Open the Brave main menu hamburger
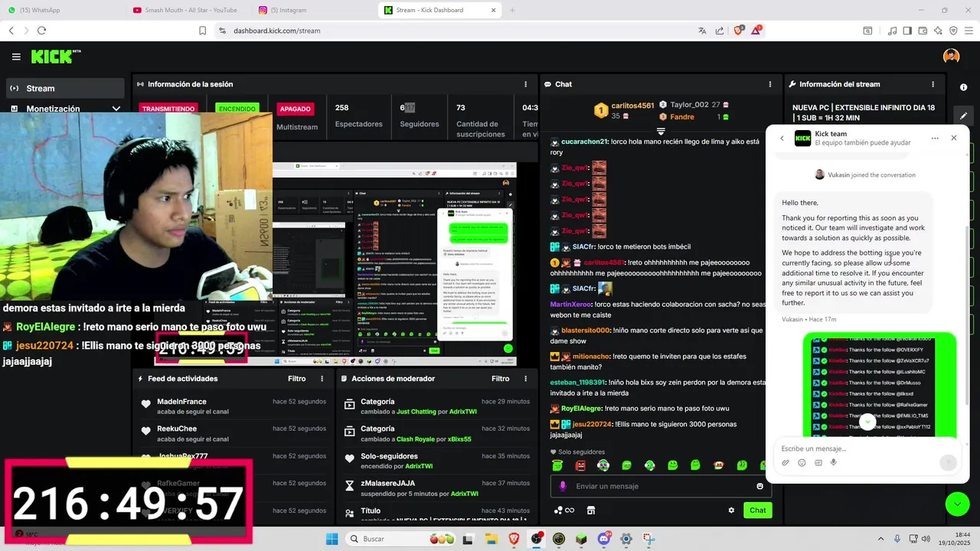The width and height of the screenshot is (980, 551). (x=968, y=31)
